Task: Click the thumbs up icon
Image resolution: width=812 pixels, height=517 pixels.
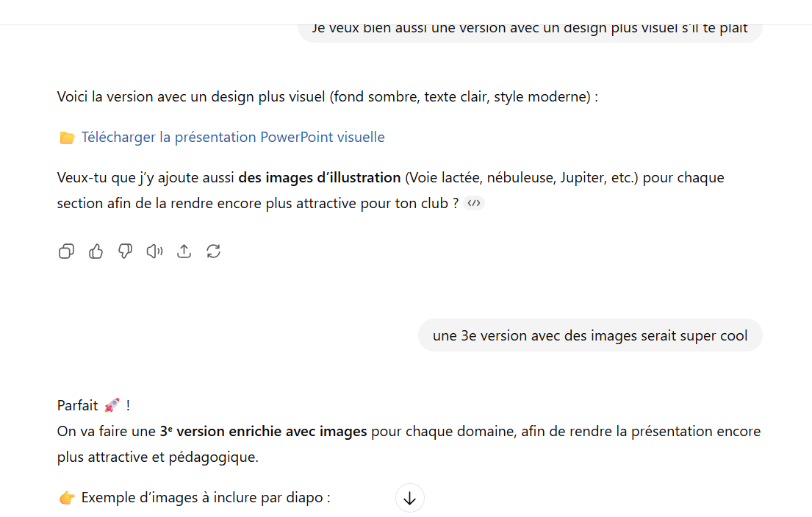Action: pyautogui.click(x=96, y=252)
